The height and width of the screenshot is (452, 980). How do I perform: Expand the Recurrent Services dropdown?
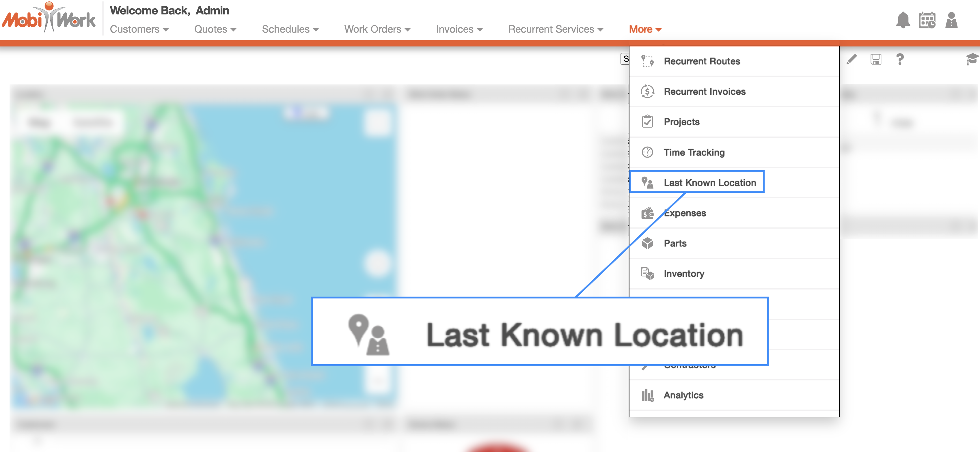[556, 29]
